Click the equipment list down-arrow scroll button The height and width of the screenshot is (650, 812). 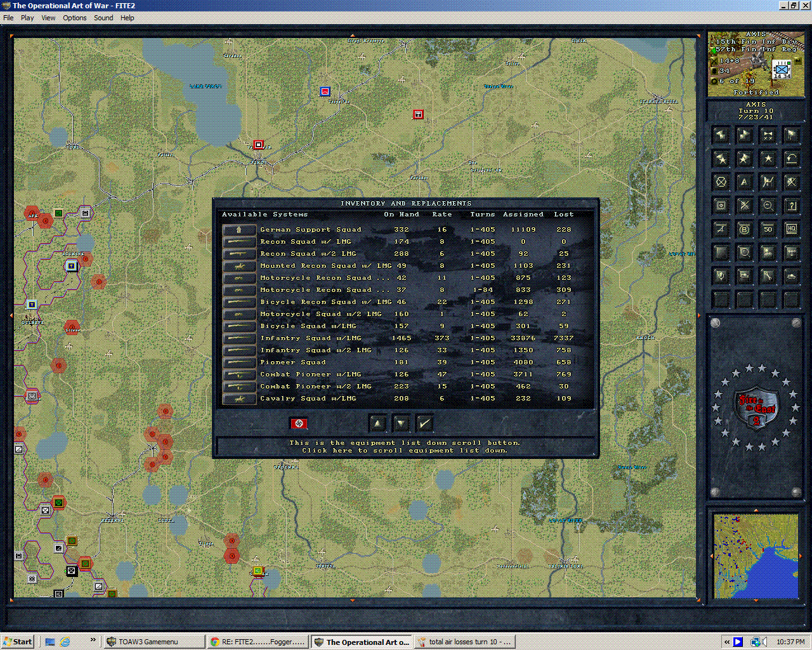point(402,423)
